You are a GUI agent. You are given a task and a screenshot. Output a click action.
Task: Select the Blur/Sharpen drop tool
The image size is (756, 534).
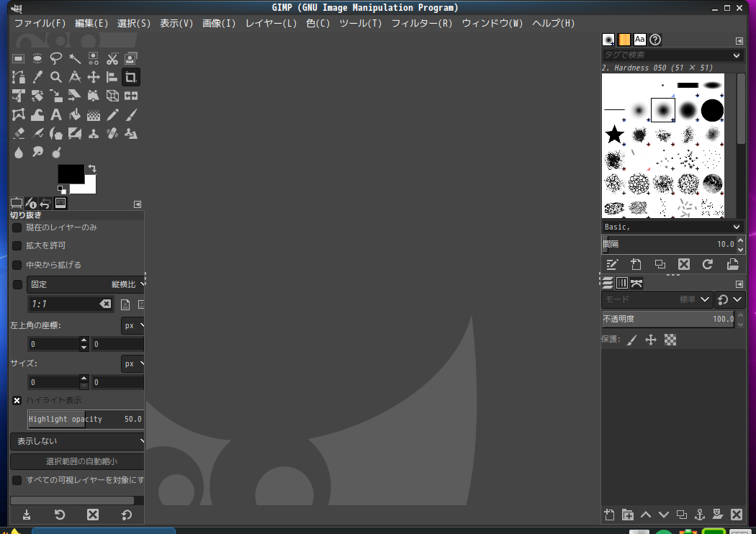[x=18, y=153]
